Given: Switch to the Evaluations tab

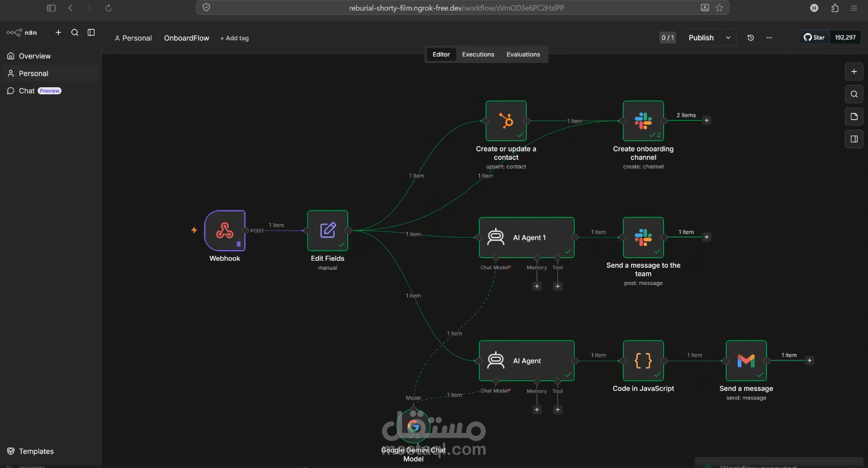Looking at the screenshot, I should click(x=523, y=54).
